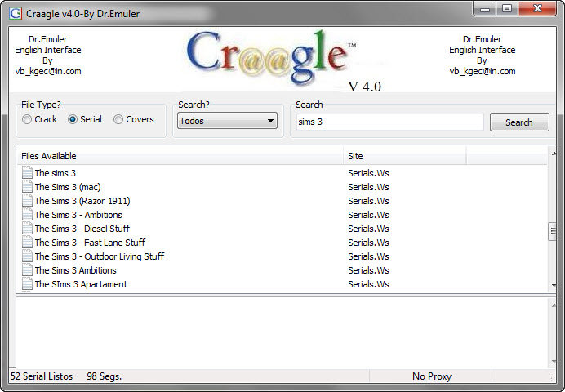Screen dimensions: 565x392
Task: Click results list scrollbar up arrow
Action: [x=553, y=154]
